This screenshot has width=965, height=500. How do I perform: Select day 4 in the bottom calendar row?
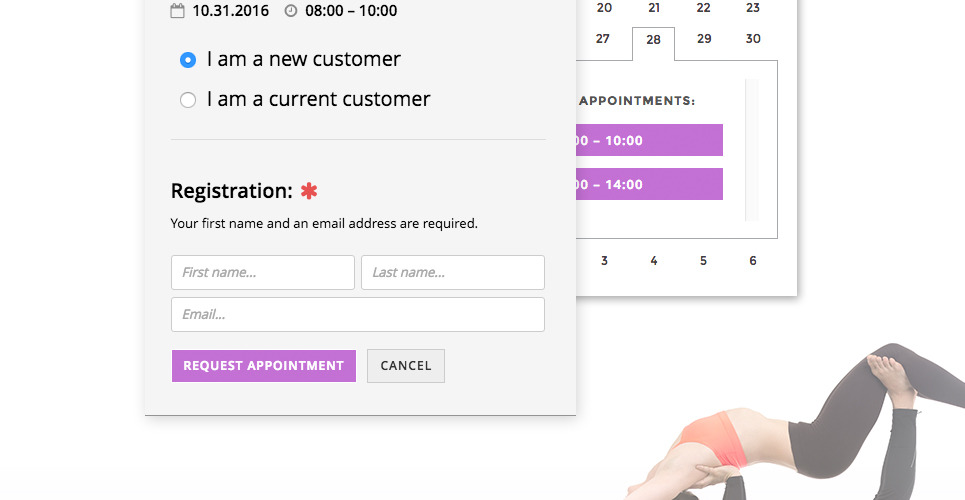point(654,261)
